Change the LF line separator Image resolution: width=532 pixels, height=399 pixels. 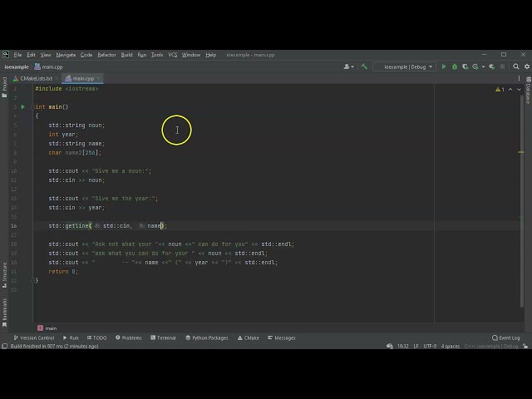pyautogui.click(x=416, y=346)
